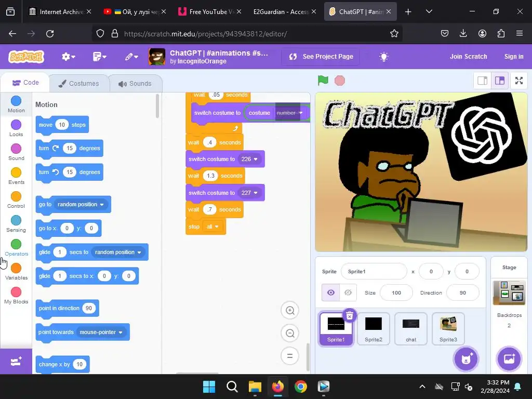Select the My Blocks category
This screenshot has width=532, height=399.
click(x=16, y=296)
